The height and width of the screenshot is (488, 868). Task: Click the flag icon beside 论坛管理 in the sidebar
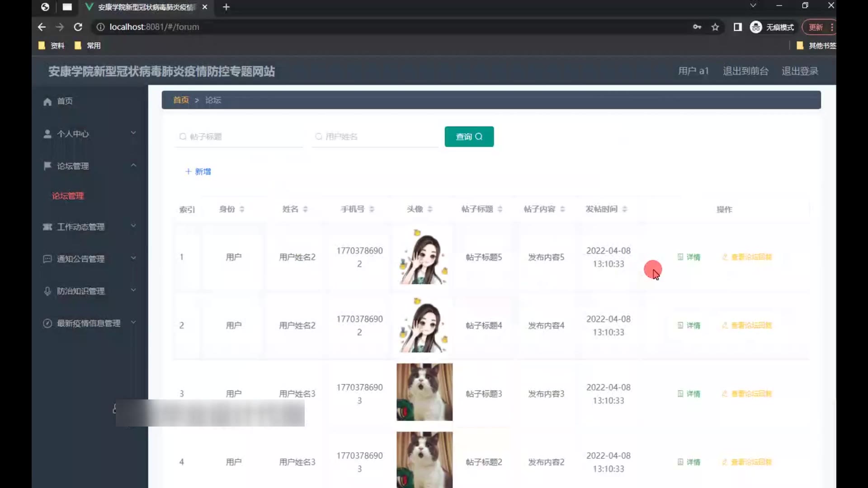(x=47, y=166)
